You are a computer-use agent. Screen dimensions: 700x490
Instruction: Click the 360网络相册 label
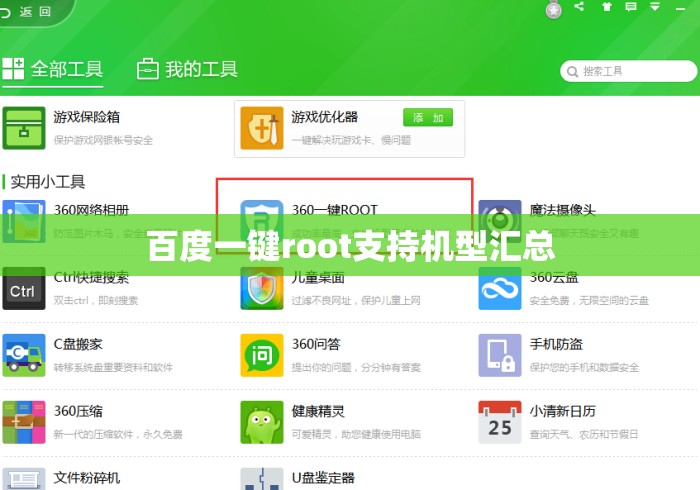coord(92,210)
